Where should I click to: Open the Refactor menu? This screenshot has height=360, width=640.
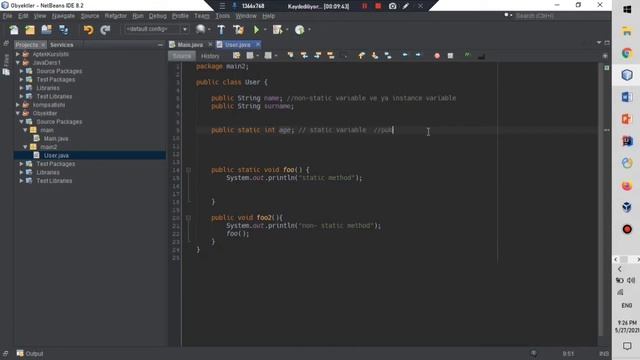116,16
